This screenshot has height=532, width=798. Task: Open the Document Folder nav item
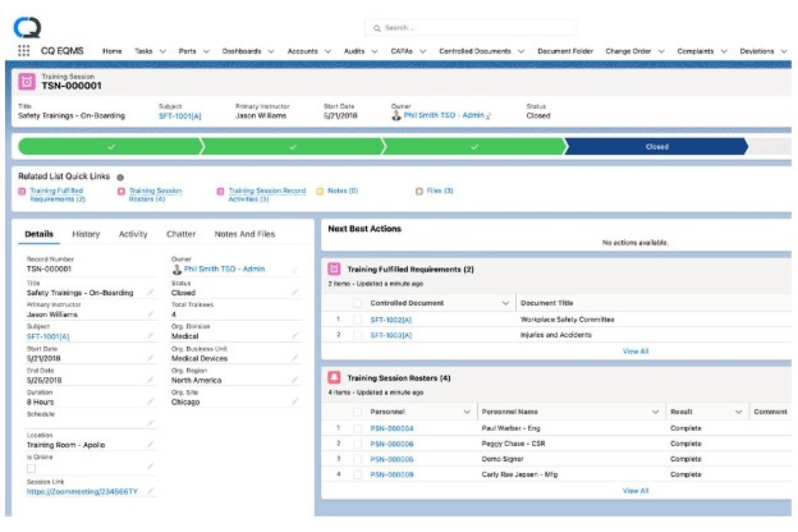(565, 51)
